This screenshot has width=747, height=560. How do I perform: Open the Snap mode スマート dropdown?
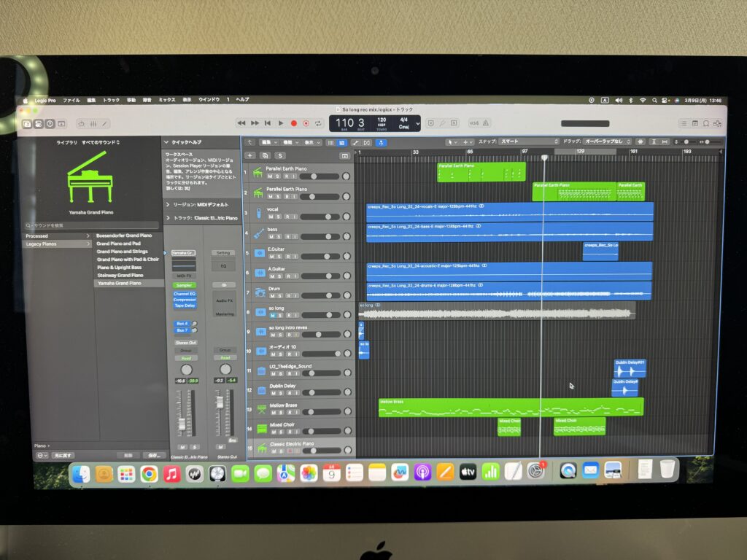(528, 141)
